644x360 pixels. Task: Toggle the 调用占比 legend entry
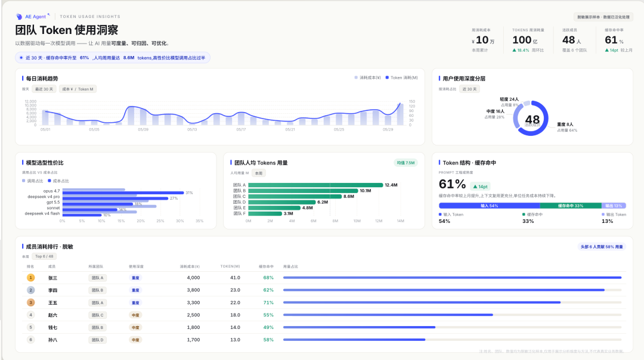[x=32, y=181]
